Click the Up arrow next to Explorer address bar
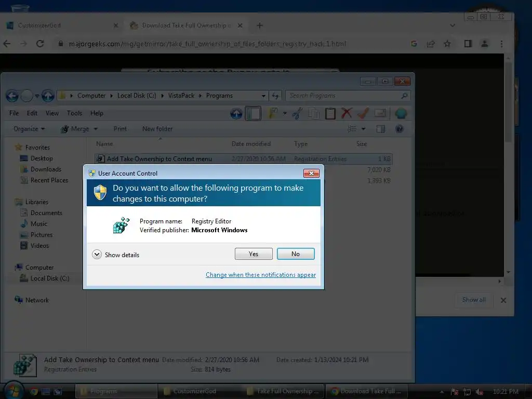The height and width of the screenshot is (399, 532). click(48, 96)
